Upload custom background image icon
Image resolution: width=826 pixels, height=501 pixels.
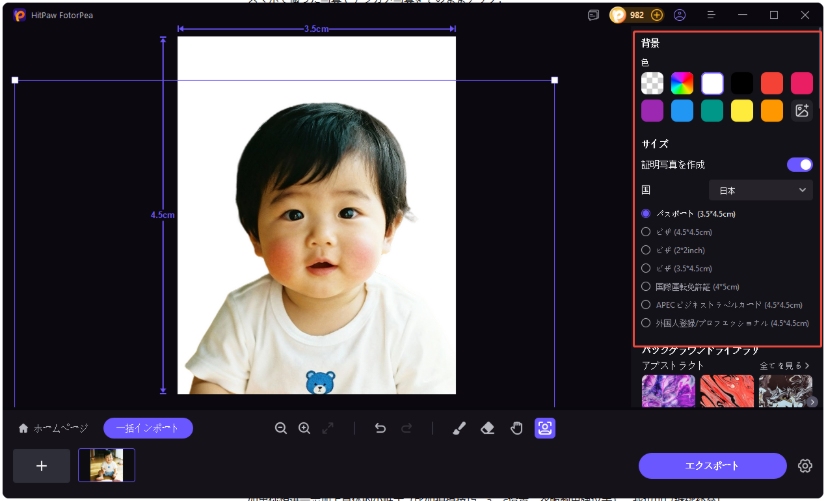point(802,111)
